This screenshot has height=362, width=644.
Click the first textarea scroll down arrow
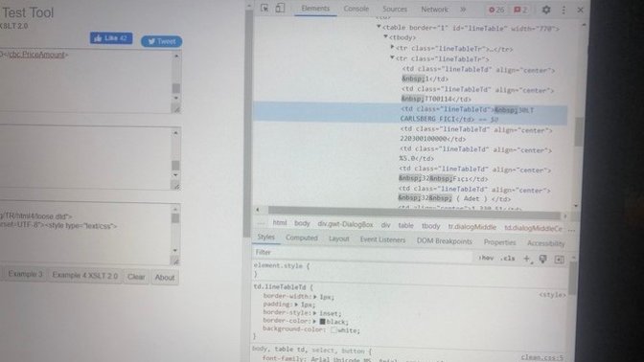(x=176, y=99)
